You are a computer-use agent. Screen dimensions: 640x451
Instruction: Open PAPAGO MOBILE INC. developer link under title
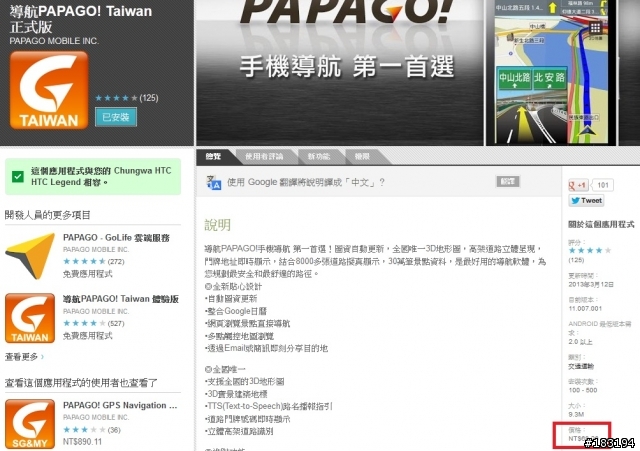click(54, 41)
